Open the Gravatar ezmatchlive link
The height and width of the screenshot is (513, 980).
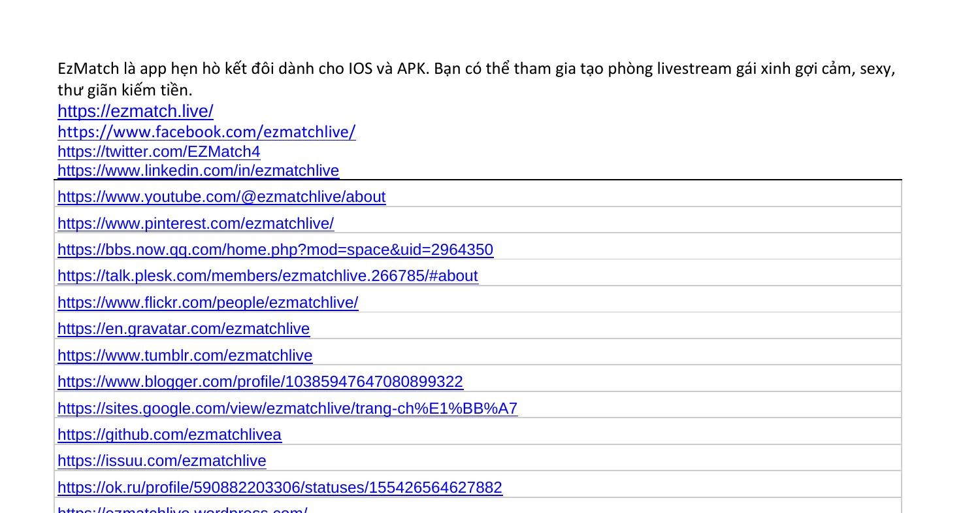pyautogui.click(x=184, y=329)
